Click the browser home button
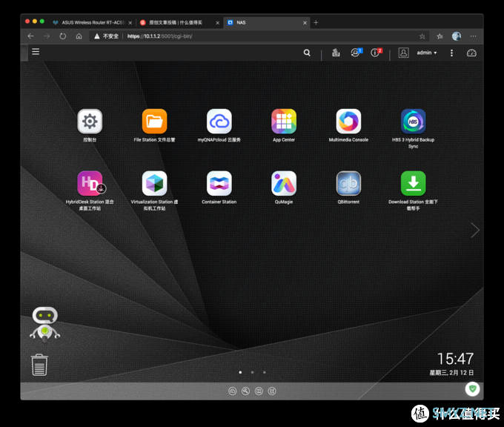This screenshot has height=427, width=504. [x=79, y=36]
